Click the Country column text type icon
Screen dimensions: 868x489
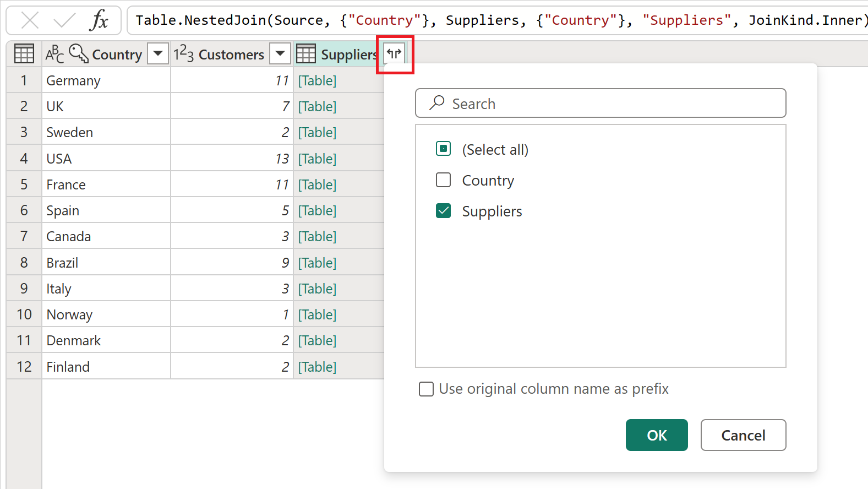click(x=54, y=54)
